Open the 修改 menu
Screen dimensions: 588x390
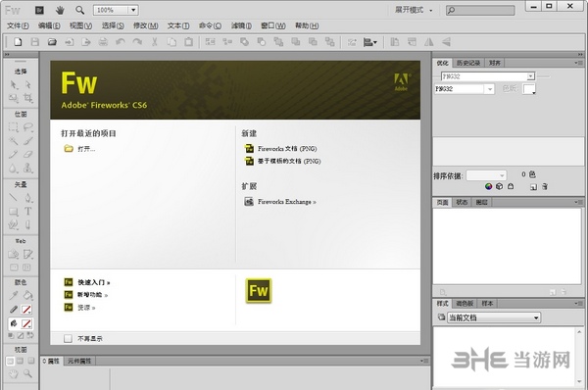[145, 25]
